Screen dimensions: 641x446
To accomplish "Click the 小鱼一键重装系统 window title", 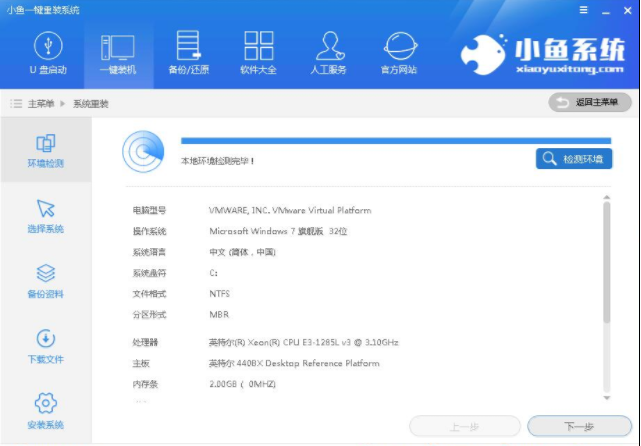I will (x=43, y=10).
